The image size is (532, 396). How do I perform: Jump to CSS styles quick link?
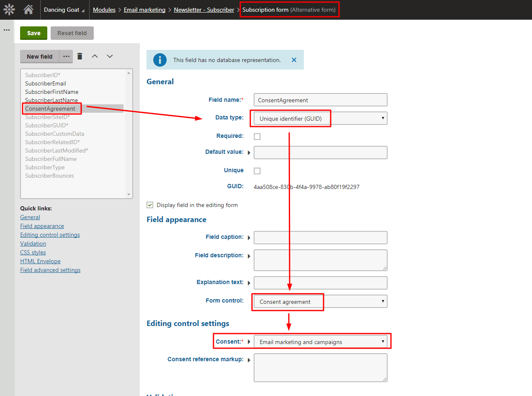[x=33, y=252]
